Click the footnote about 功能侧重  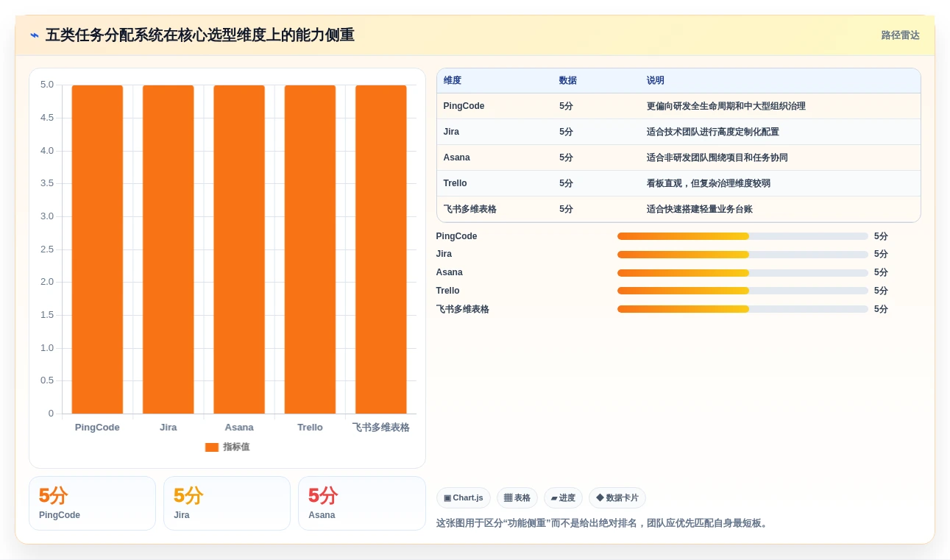(603, 523)
